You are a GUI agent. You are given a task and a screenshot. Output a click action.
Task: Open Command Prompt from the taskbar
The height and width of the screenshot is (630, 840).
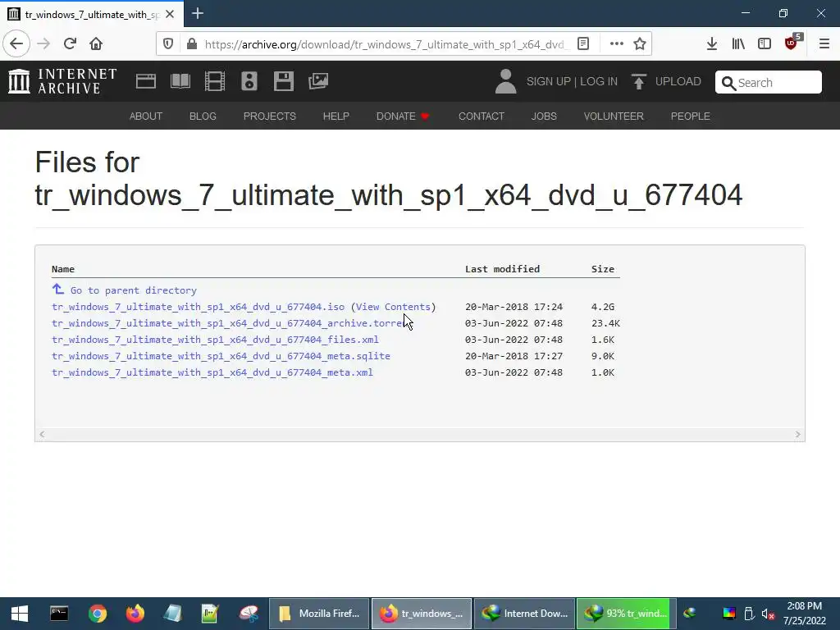pyautogui.click(x=59, y=614)
